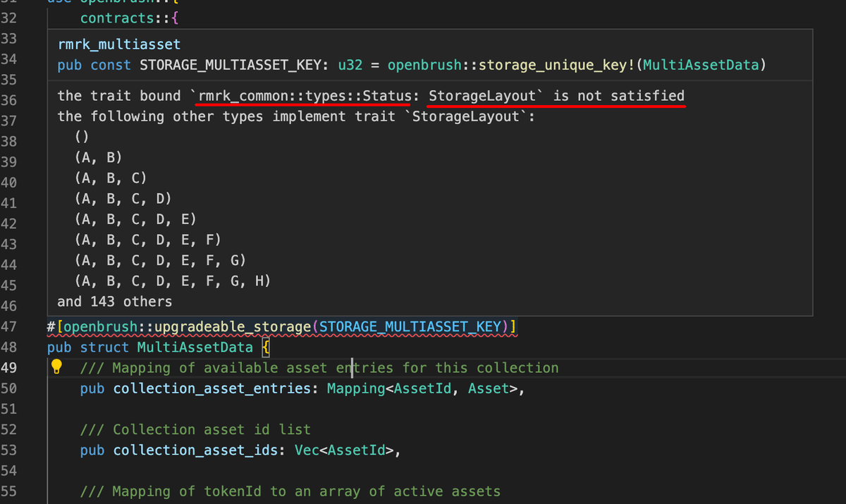Viewport: 846px width, 504px height.
Task: Click openbrush::storage_unique_key! in the tooltip
Action: point(511,65)
